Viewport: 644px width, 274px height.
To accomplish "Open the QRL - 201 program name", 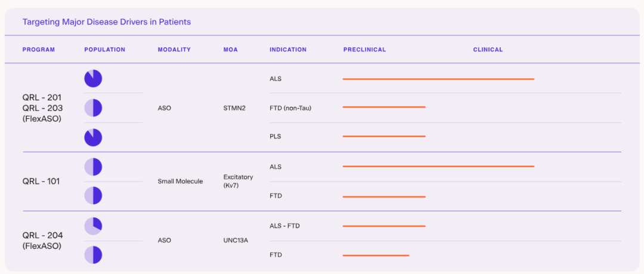I will 42,97.
